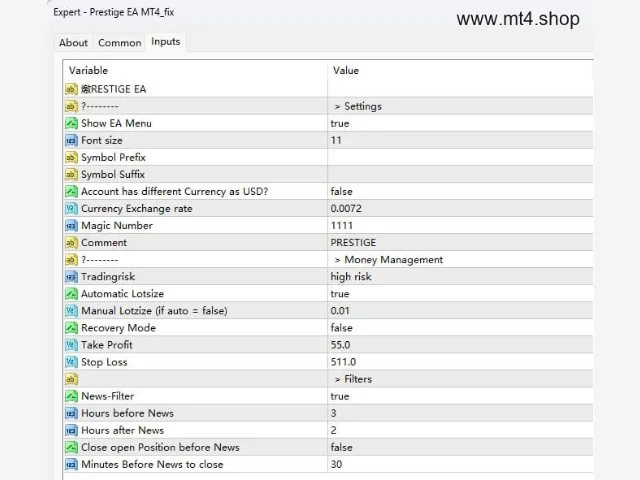Click the empty Symbol Prefix value cell
Image resolution: width=640 pixels, height=480 pixels.
[x=460, y=158]
